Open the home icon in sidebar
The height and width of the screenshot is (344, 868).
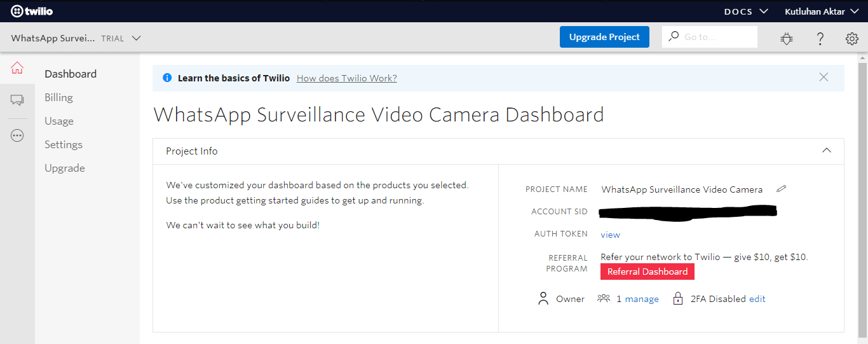click(x=17, y=67)
